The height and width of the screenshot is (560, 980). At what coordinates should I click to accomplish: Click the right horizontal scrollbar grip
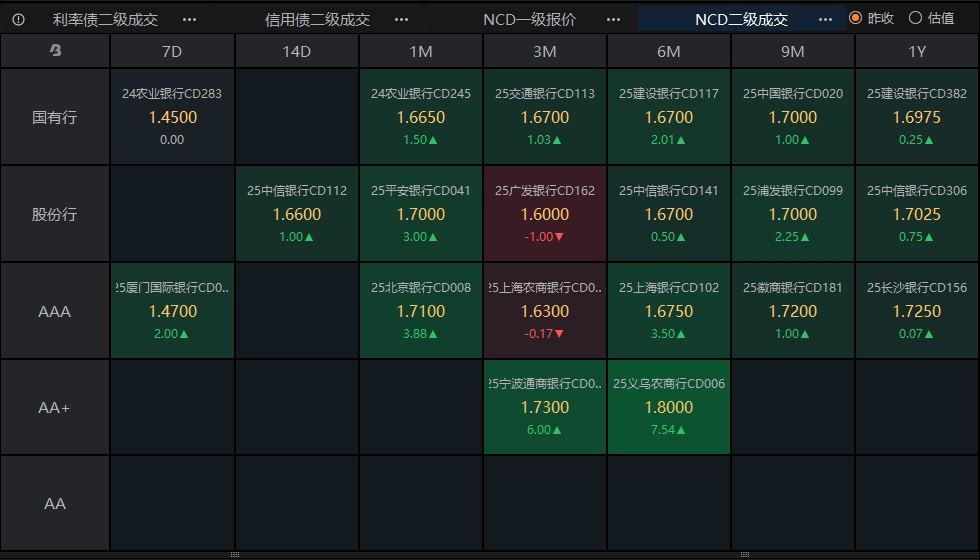pyautogui.click(x=744, y=554)
